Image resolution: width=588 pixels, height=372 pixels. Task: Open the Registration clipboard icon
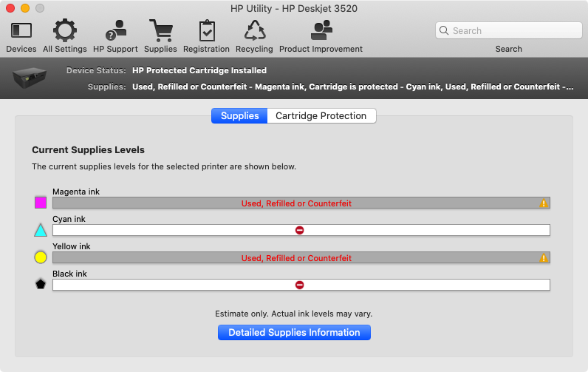tap(207, 30)
